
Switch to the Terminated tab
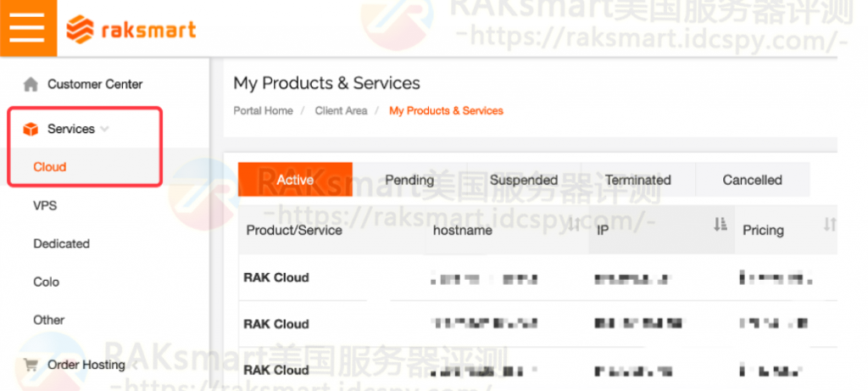[x=638, y=180]
